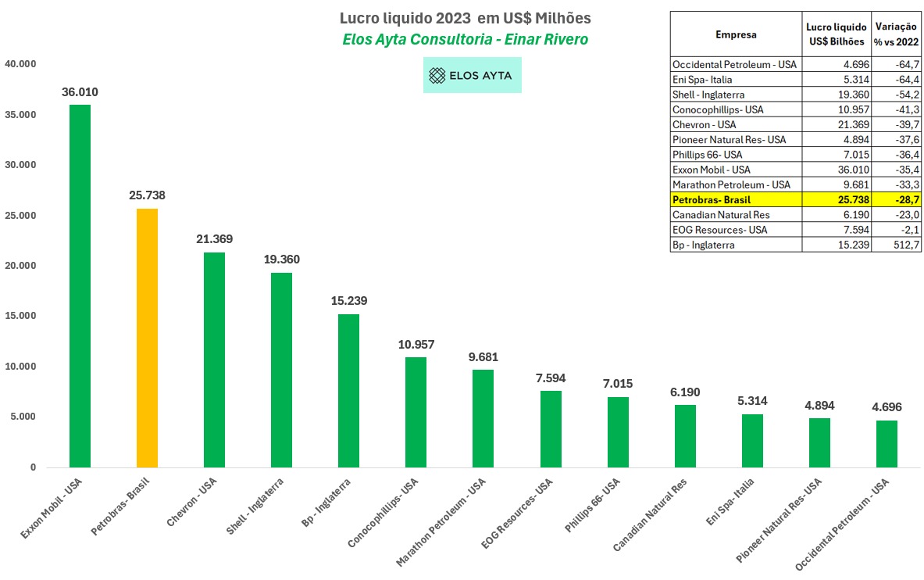Click variation value 512,7 in table
924x580 pixels.
click(x=907, y=245)
